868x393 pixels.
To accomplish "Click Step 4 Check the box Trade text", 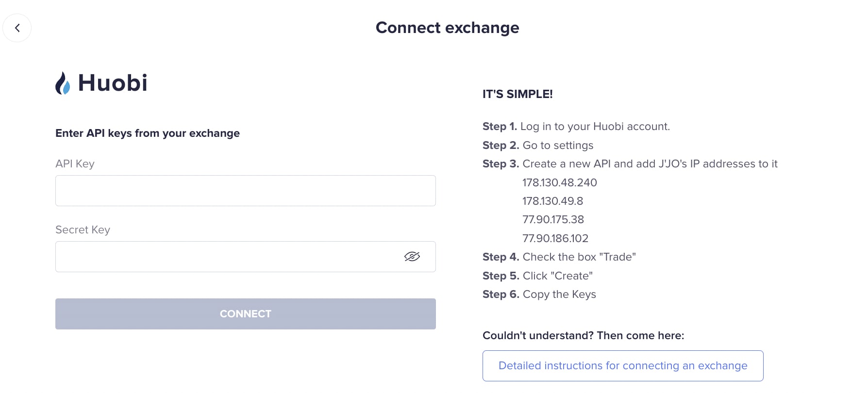I will pyautogui.click(x=559, y=257).
